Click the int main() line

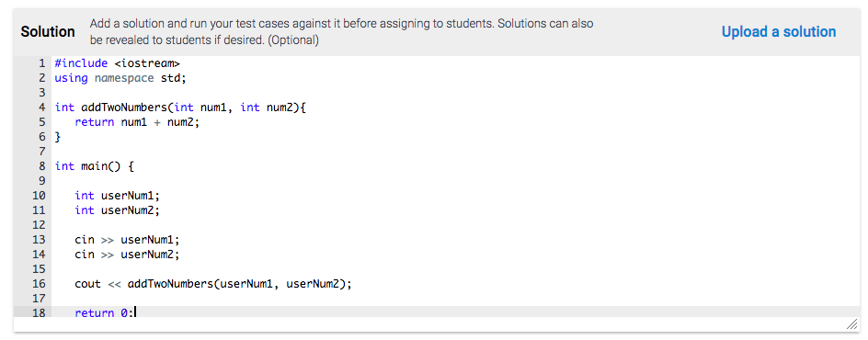(94, 165)
